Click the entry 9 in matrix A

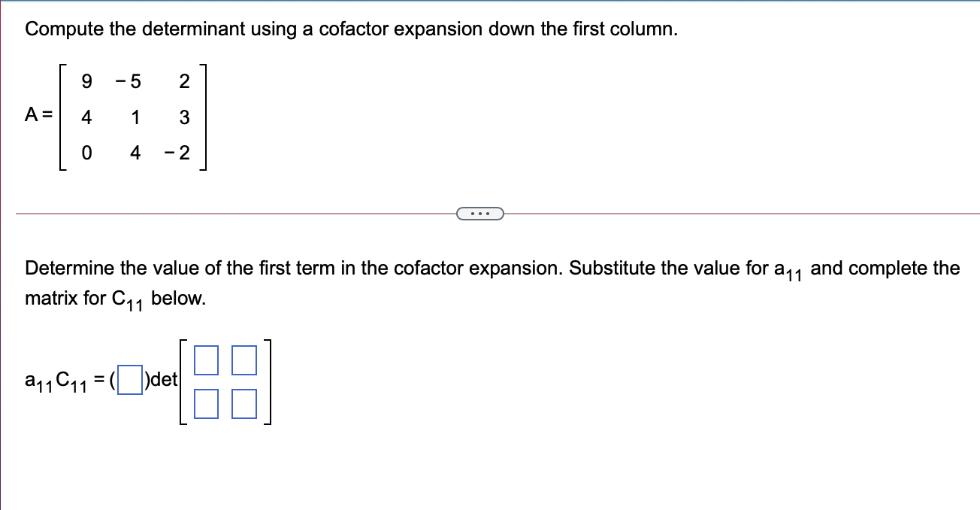[x=87, y=82]
